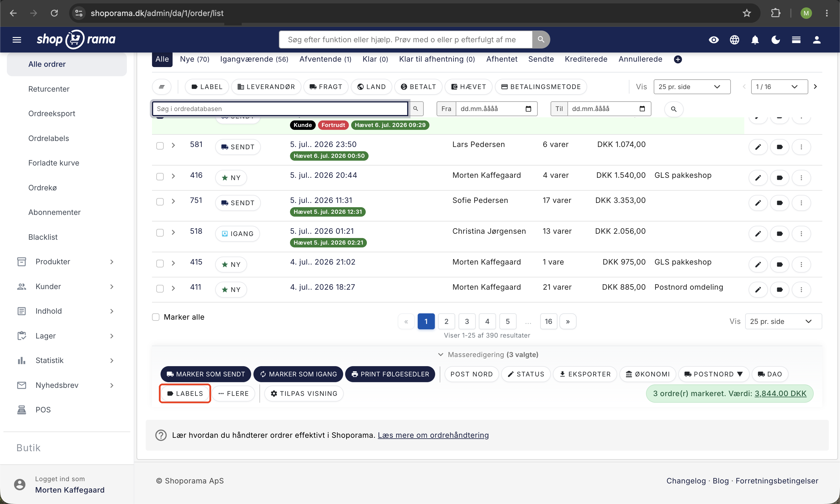This screenshot has height=504, width=840.
Task: Switch to the Igangværende tab
Action: coord(254,59)
